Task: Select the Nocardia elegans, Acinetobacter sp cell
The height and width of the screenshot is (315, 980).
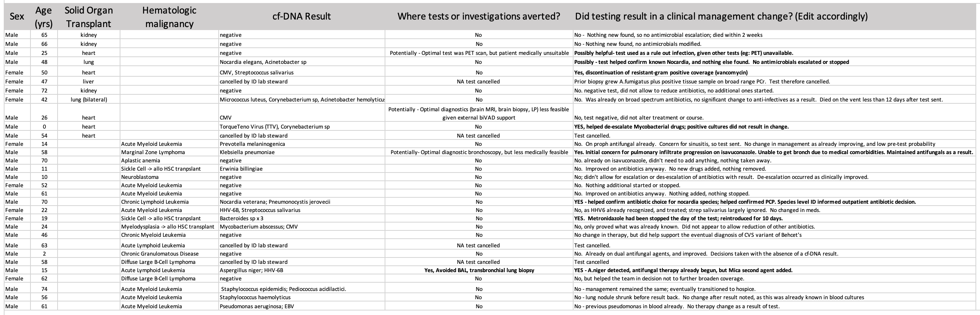Action: 263,62
